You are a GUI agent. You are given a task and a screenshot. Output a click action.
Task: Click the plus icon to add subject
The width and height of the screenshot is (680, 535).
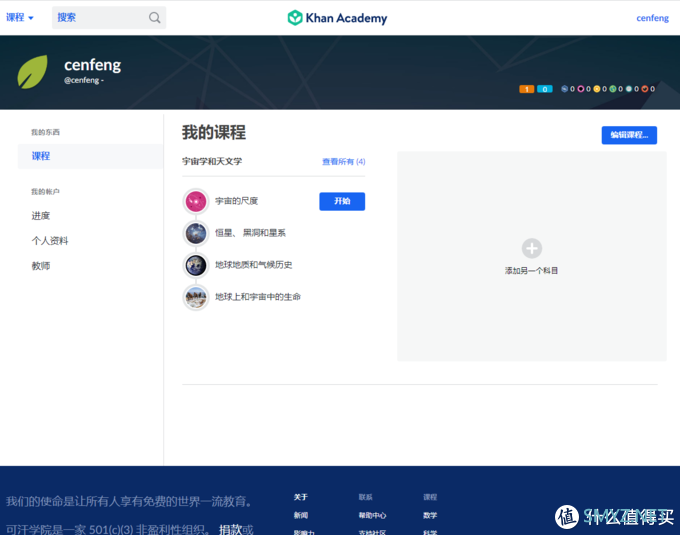(532, 248)
